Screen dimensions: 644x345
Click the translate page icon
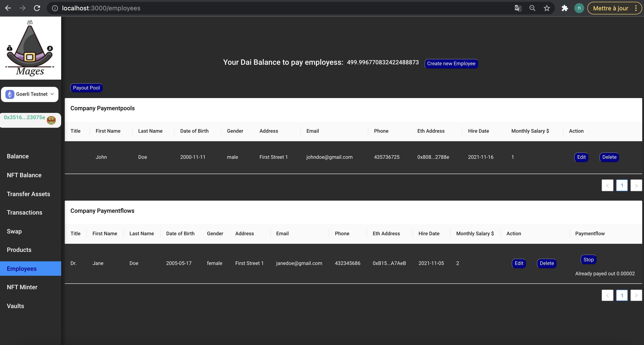point(518,8)
